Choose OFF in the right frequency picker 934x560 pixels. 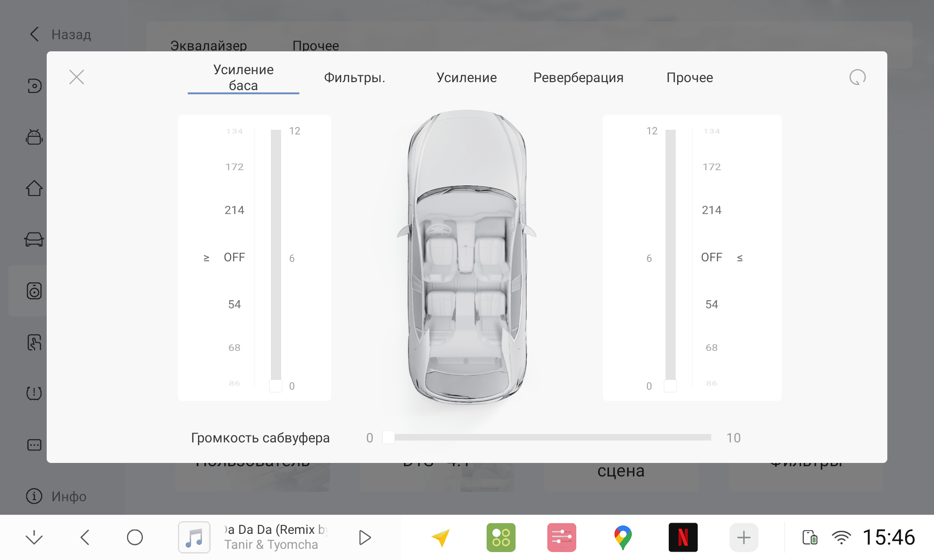(x=712, y=257)
